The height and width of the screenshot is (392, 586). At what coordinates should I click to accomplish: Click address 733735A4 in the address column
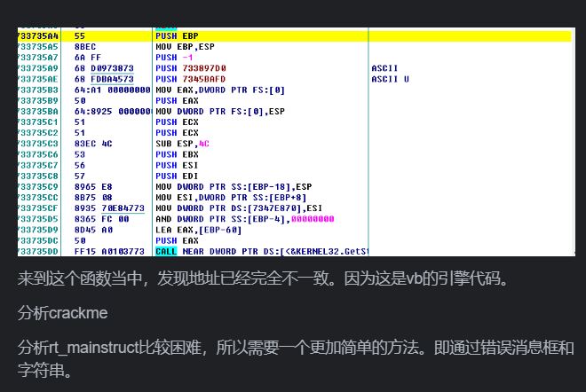tap(37, 35)
